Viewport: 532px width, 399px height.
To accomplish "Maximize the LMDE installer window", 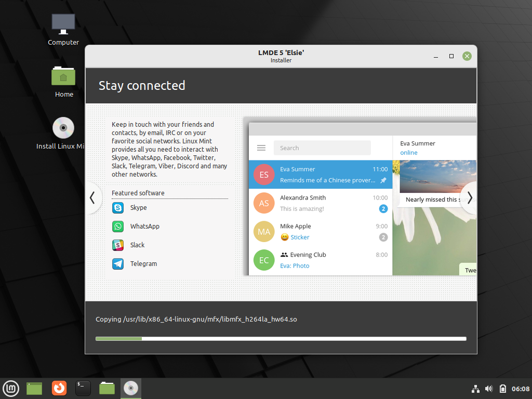I will 451,56.
